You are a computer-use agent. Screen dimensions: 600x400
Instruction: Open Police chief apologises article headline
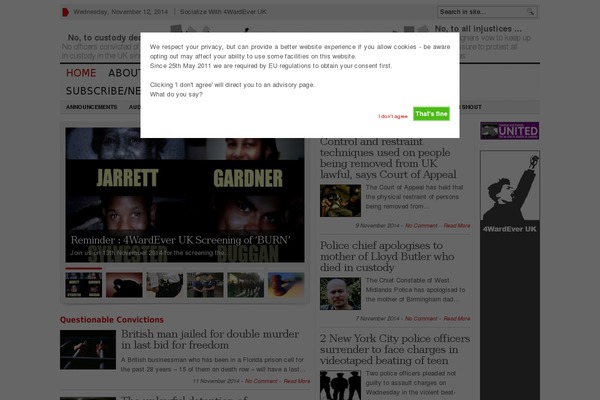pyautogui.click(x=387, y=256)
